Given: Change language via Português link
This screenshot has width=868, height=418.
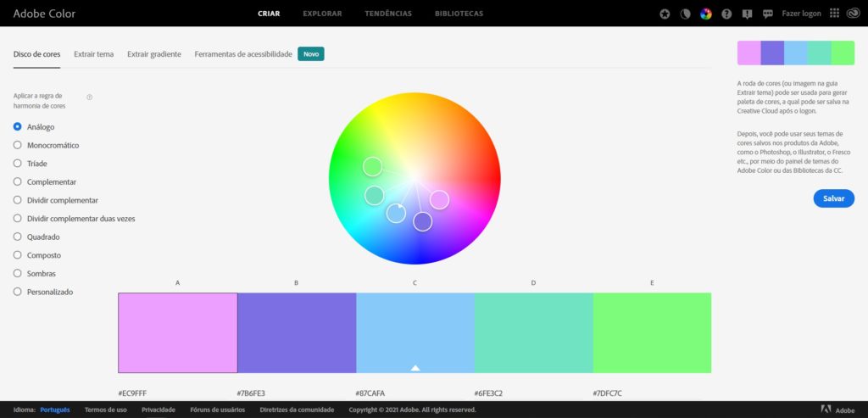Looking at the screenshot, I should click(x=55, y=410).
